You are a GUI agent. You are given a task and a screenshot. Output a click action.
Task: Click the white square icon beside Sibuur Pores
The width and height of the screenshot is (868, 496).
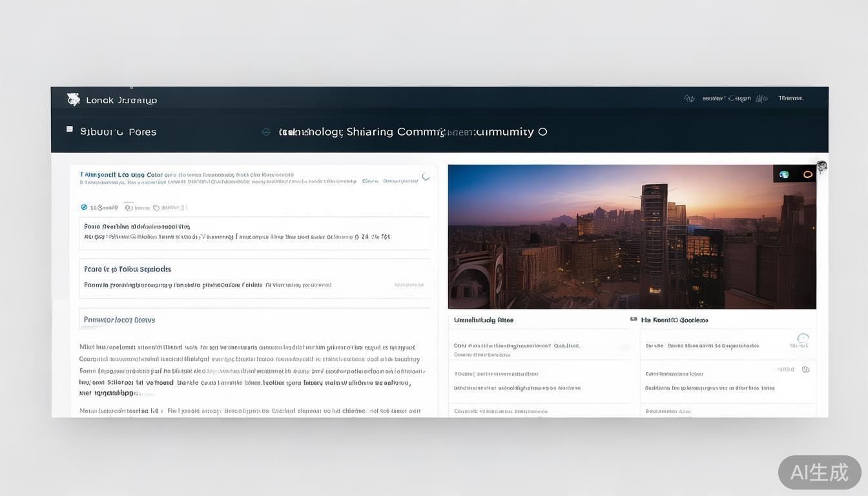(x=70, y=130)
